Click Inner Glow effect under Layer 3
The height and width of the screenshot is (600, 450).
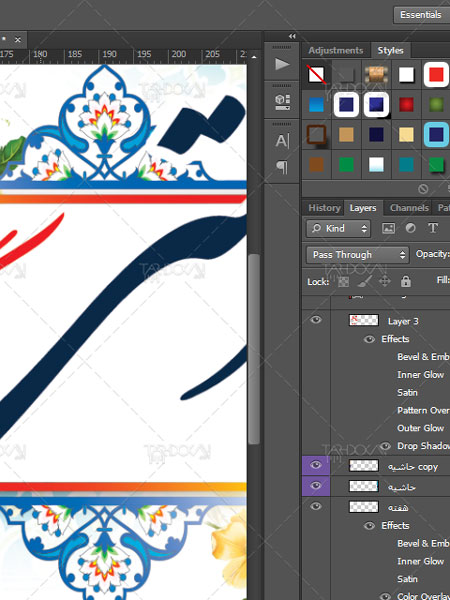pos(420,375)
